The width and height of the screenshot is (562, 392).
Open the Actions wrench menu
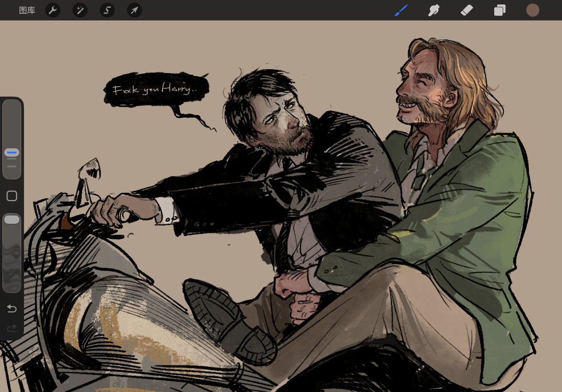click(52, 10)
